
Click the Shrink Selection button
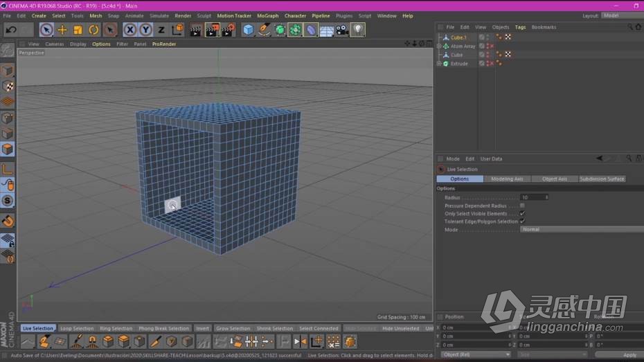point(274,328)
